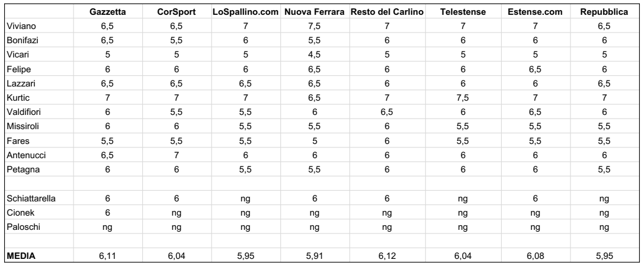Screen dimensions: 644x266
Task: Click the Telestense column header
Action: (463, 12)
